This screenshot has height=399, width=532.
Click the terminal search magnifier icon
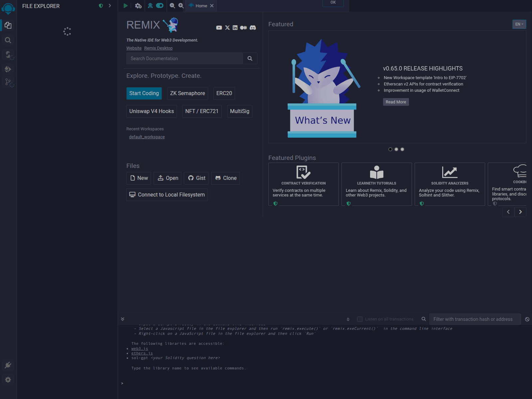pyautogui.click(x=424, y=319)
